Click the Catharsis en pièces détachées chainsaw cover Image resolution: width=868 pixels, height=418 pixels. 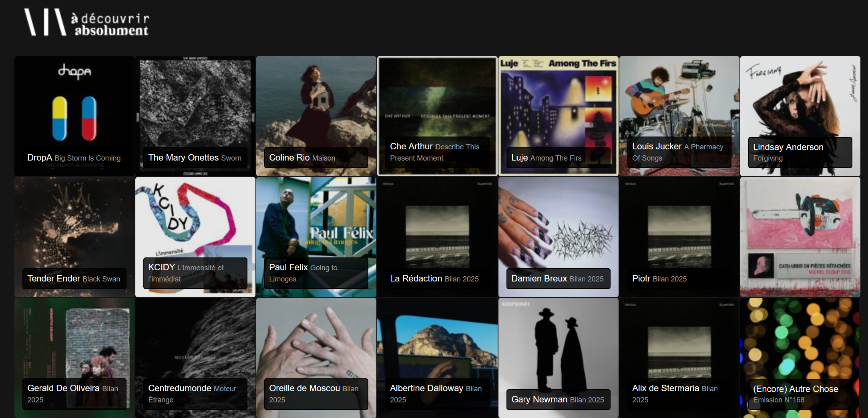(x=800, y=237)
